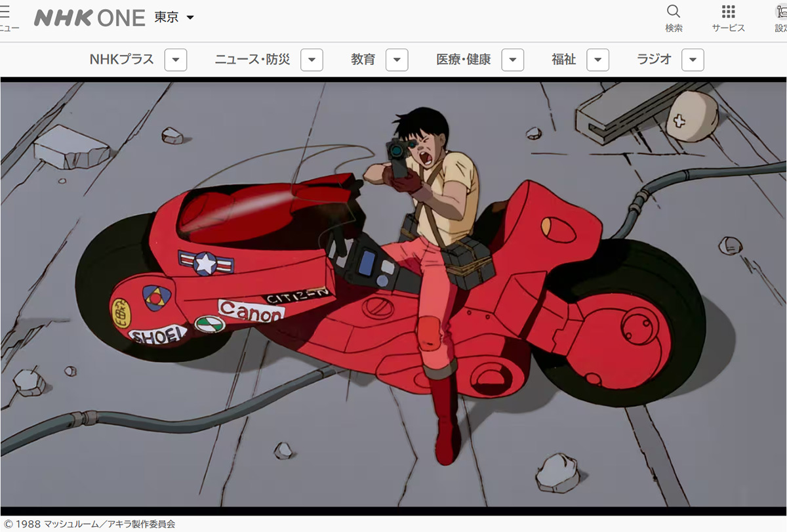Click the ラジオ navigation link
Screen dimensions: 787x532
(x=654, y=60)
